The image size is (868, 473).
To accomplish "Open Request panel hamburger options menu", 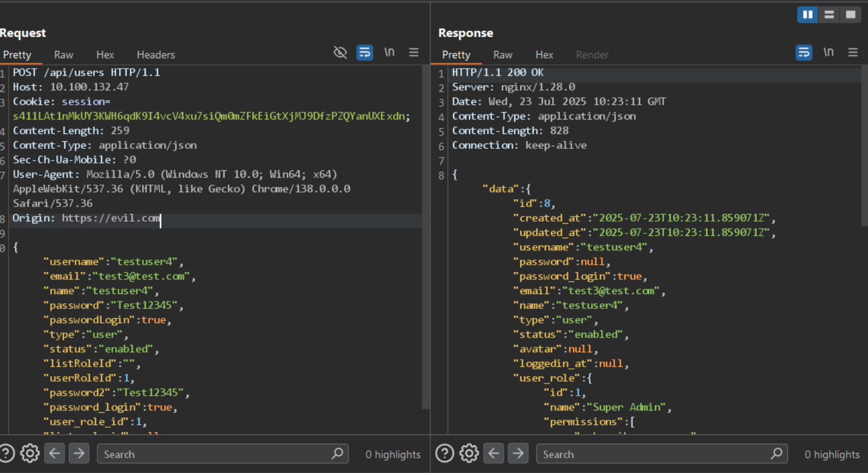I will (x=414, y=53).
